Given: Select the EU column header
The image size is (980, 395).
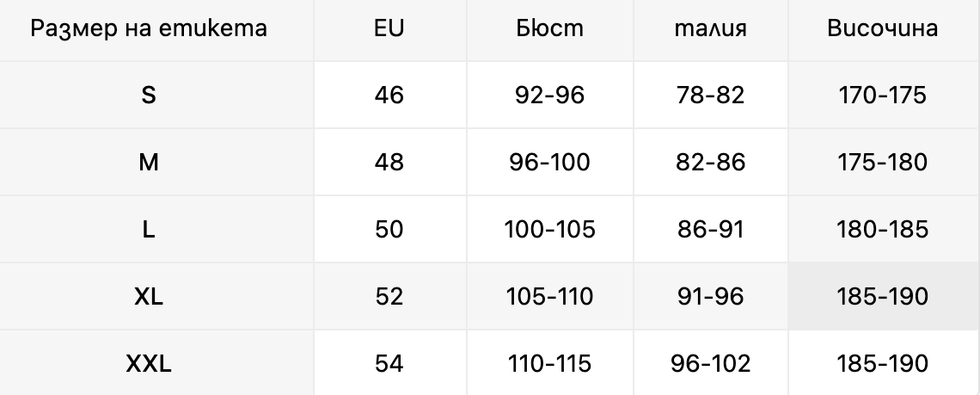Looking at the screenshot, I should point(389,28).
